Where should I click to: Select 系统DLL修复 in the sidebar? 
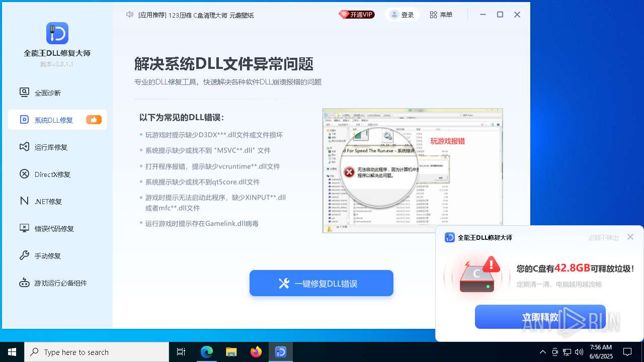[57, 120]
